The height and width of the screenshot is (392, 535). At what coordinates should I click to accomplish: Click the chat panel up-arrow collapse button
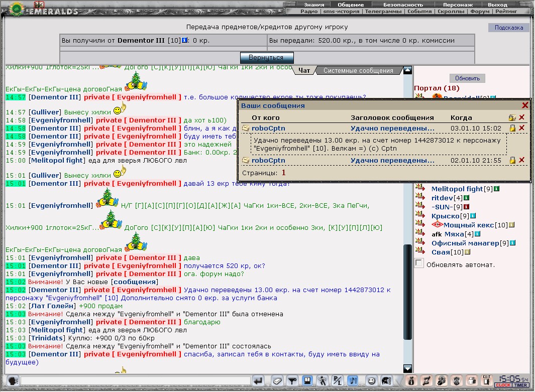(x=407, y=70)
